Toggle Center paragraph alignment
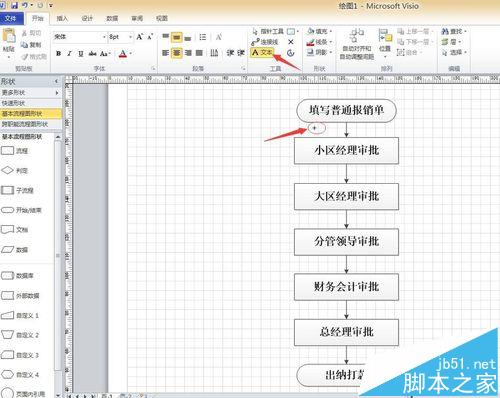 pyautogui.click(x=177, y=53)
